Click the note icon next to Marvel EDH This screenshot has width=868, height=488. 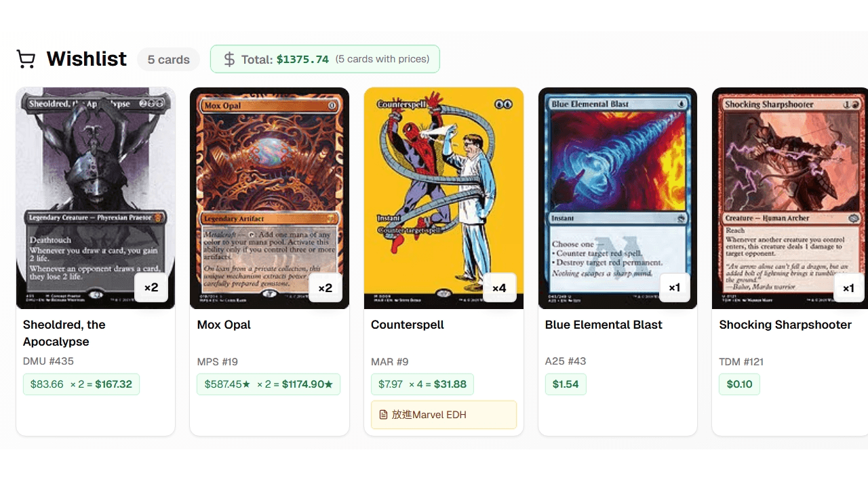(383, 415)
